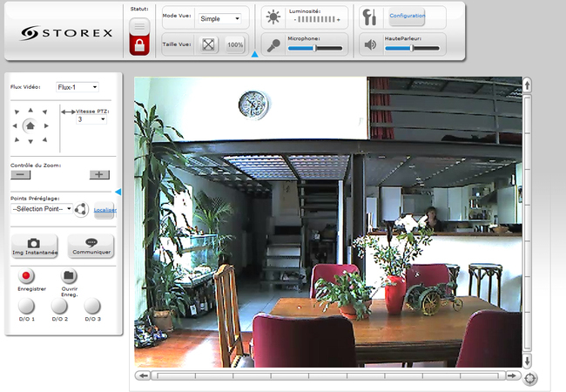Pan camera left with PTZ arrow
Image resolution: width=566 pixels, height=392 pixels.
point(15,125)
